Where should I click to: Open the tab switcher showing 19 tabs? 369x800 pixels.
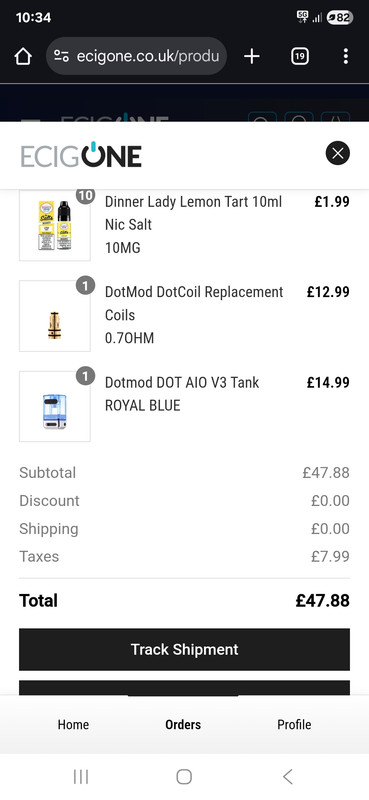coord(300,56)
